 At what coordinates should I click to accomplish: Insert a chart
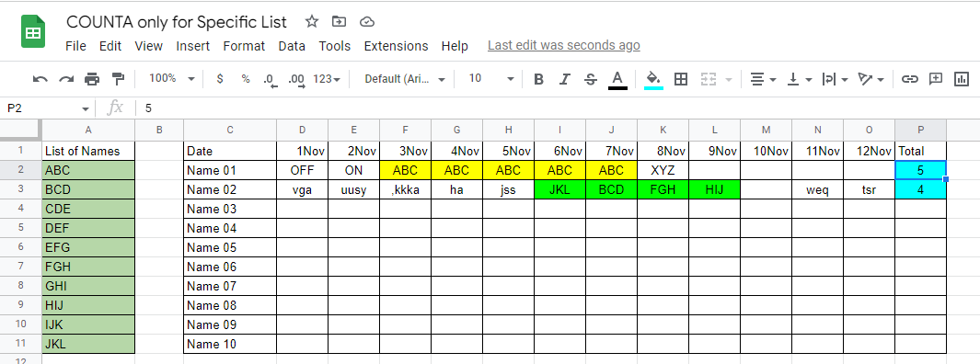[x=962, y=79]
